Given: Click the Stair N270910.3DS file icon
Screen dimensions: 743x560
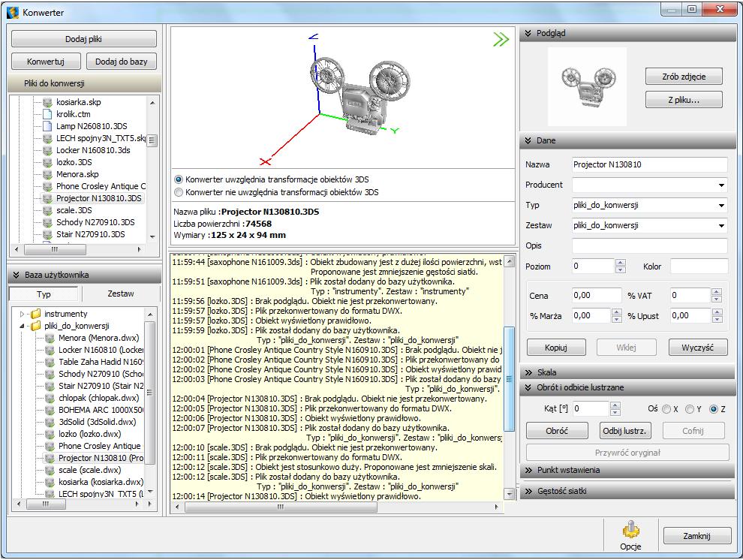Looking at the screenshot, I should (x=47, y=234).
